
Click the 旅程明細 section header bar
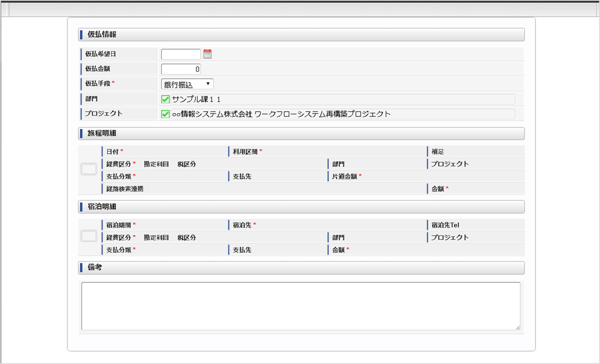pyautogui.click(x=300, y=133)
